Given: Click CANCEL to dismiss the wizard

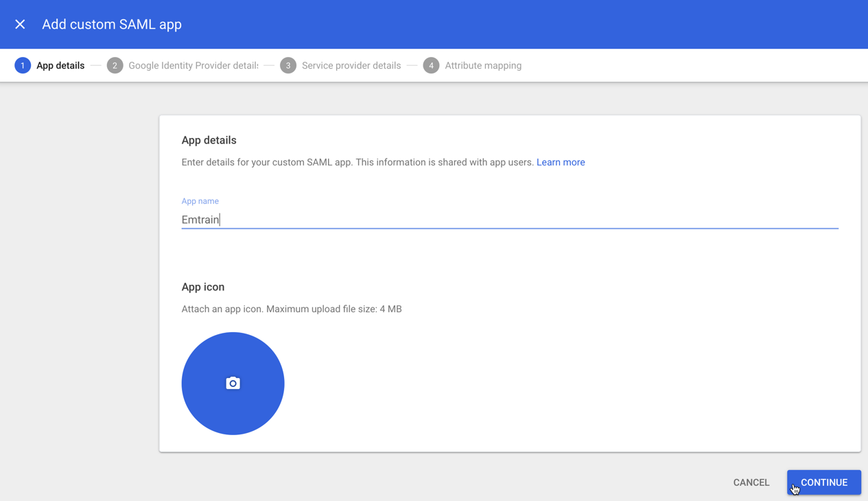Looking at the screenshot, I should [x=751, y=482].
